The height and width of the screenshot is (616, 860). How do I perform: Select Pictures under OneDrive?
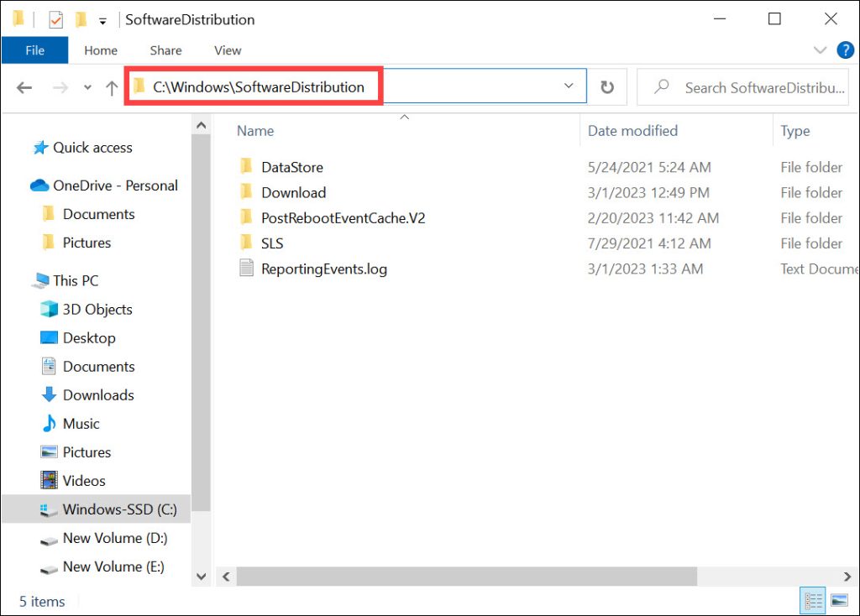point(87,243)
